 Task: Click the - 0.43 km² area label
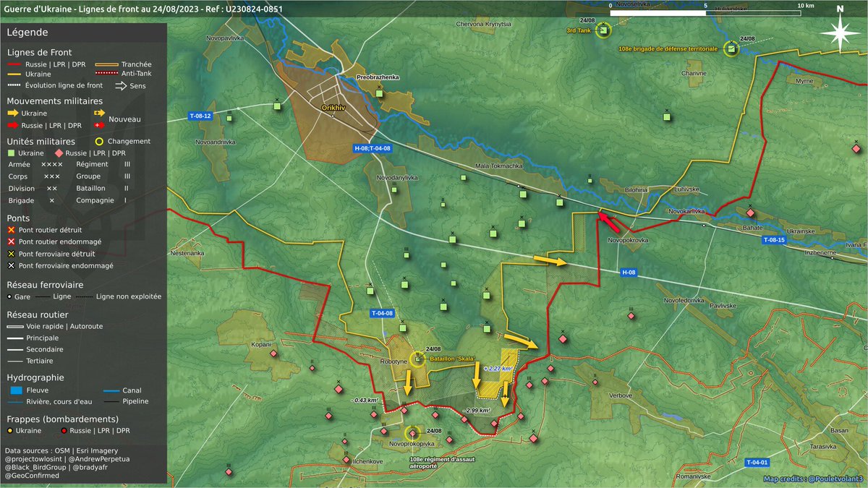[365, 400]
